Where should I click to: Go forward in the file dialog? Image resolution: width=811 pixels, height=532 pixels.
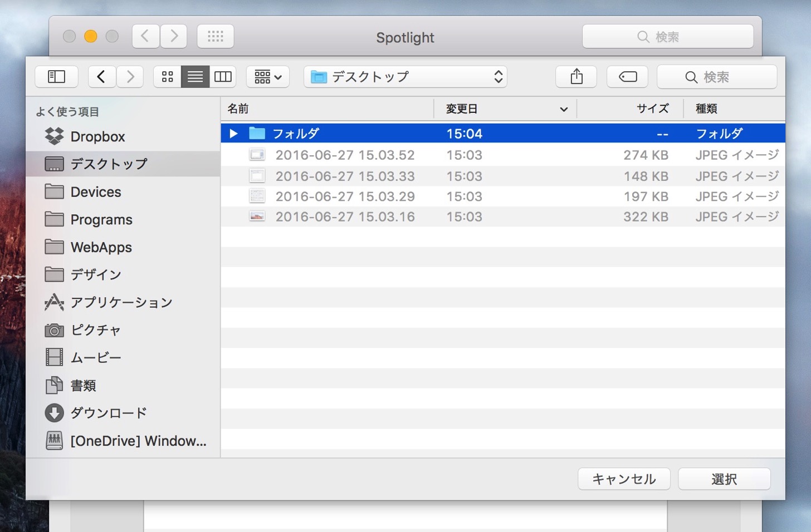pyautogui.click(x=130, y=77)
